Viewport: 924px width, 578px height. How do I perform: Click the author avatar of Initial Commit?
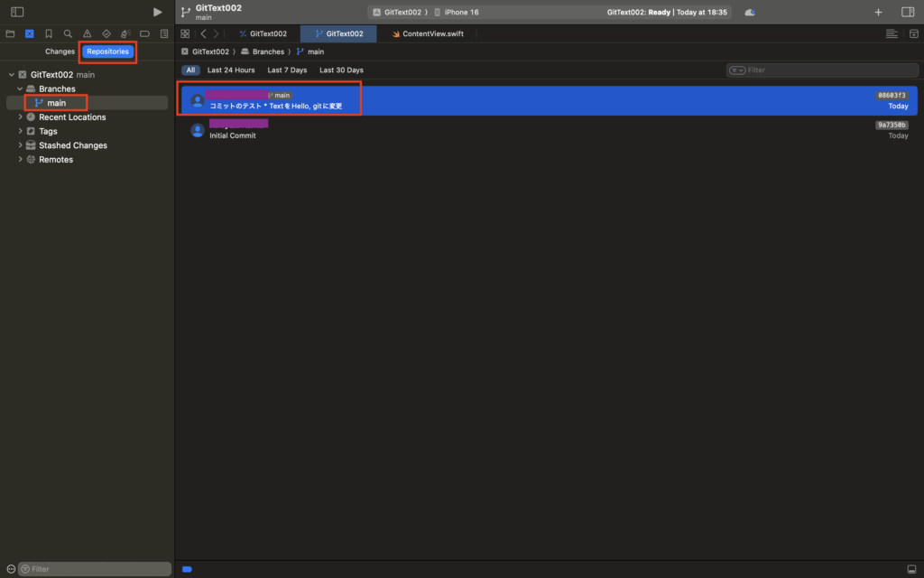198,130
